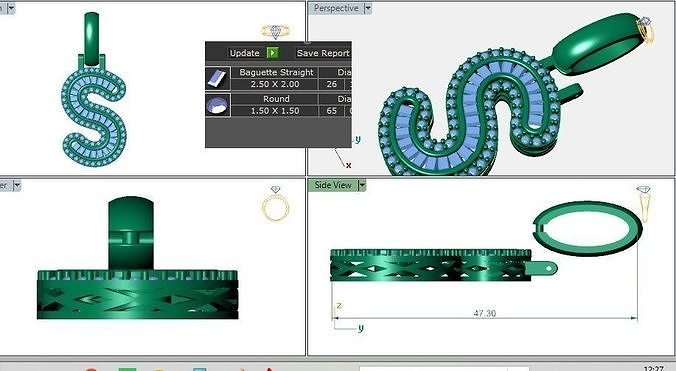
Task: Click the side-profile ring icon in Side View
Action: [644, 204]
